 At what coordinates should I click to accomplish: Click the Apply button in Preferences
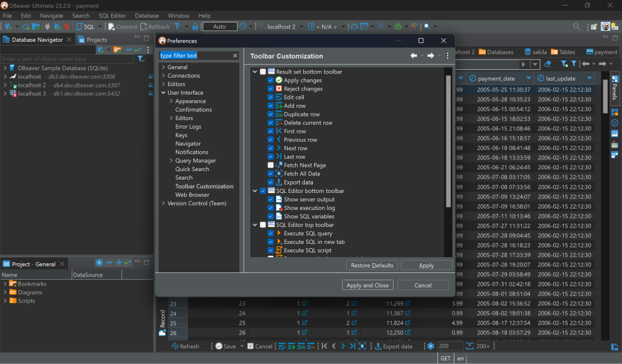tap(426, 265)
